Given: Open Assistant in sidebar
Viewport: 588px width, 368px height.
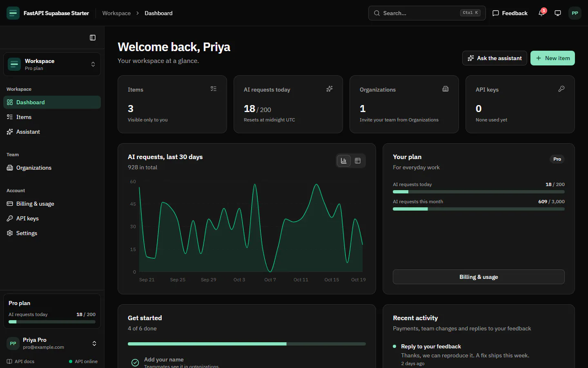Looking at the screenshot, I should [x=52, y=132].
